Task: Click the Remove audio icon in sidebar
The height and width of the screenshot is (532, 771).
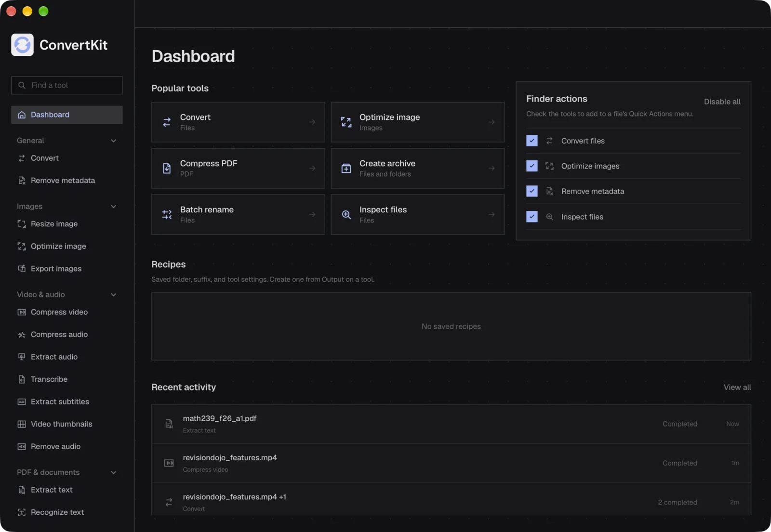Action: coord(22,446)
